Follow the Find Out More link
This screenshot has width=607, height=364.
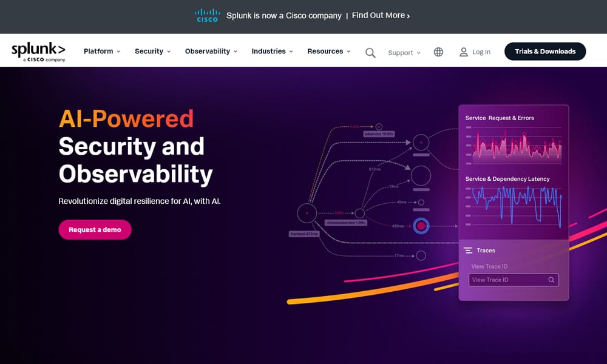click(381, 15)
